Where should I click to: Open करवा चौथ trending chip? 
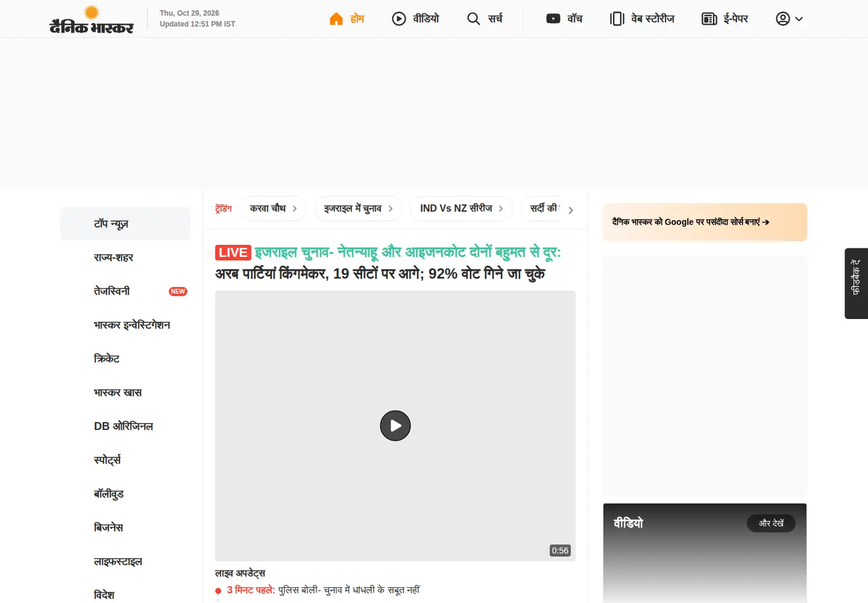(x=274, y=209)
